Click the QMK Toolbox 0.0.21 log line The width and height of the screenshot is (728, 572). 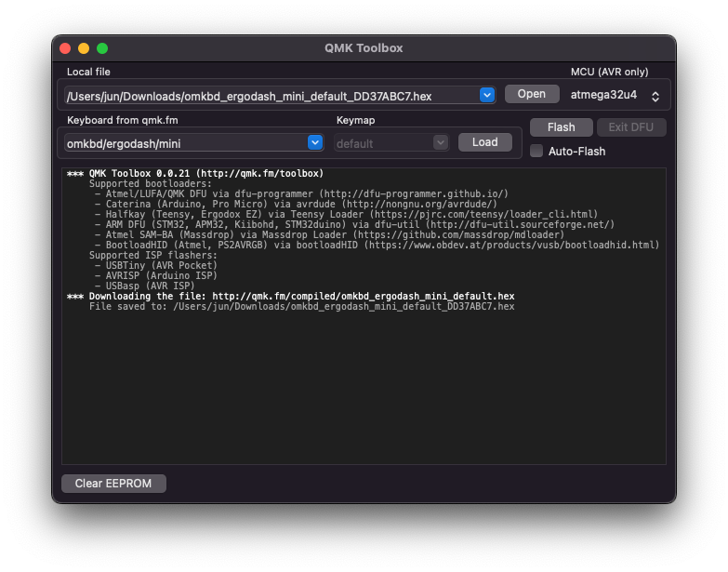coord(195,174)
